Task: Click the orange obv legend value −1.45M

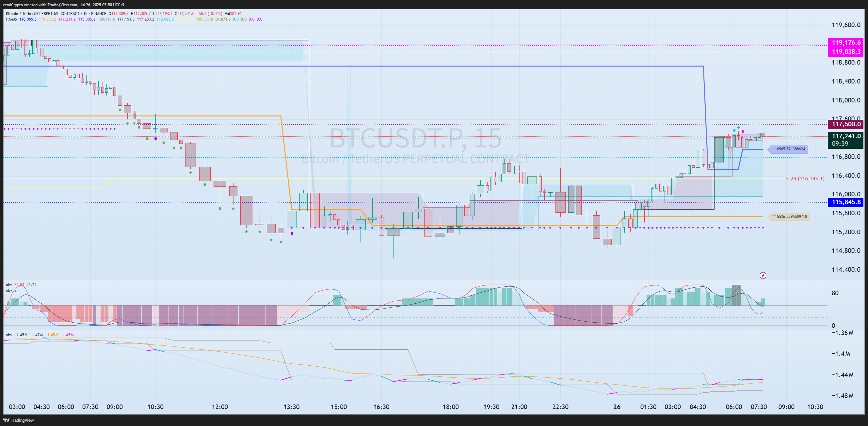Action: pyautogui.click(x=52, y=335)
